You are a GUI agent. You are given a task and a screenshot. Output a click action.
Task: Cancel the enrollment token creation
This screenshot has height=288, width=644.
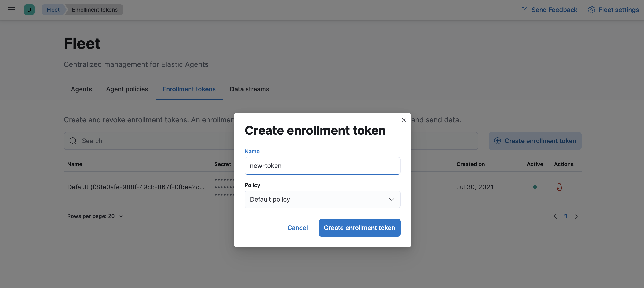coord(297,228)
